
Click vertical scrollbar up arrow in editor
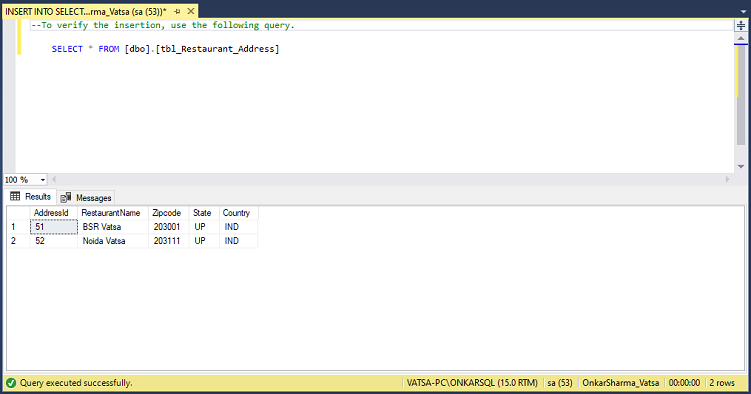(741, 38)
